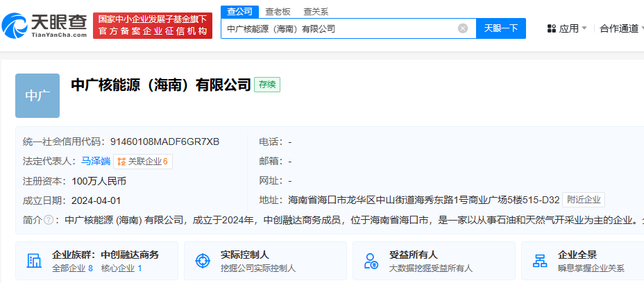Click the 存续 status tag
Screen dimensions: 644x283
[267, 85]
